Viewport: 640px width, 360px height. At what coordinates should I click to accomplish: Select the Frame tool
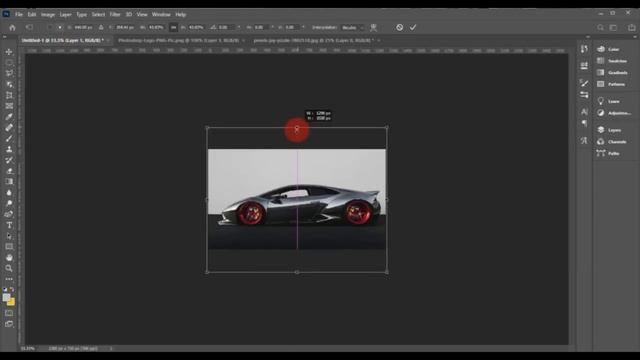[9, 106]
